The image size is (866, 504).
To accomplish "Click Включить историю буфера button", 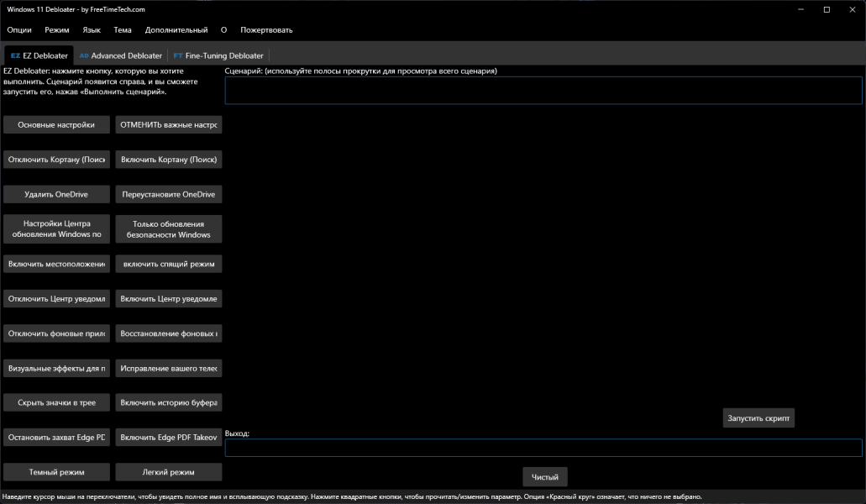I will (169, 402).
